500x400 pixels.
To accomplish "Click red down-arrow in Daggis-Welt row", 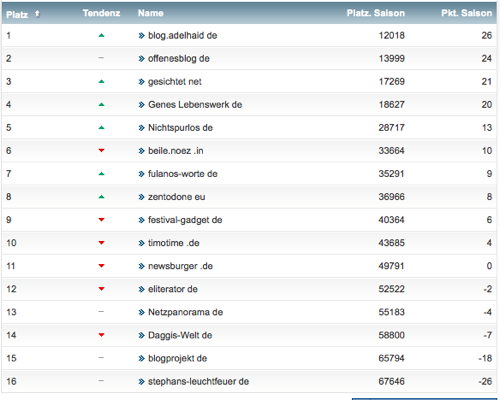I will tap(101, 335).
